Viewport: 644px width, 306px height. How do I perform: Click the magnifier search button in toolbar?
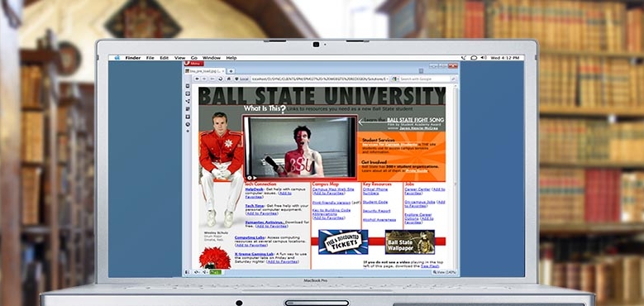tap(453, 79)
